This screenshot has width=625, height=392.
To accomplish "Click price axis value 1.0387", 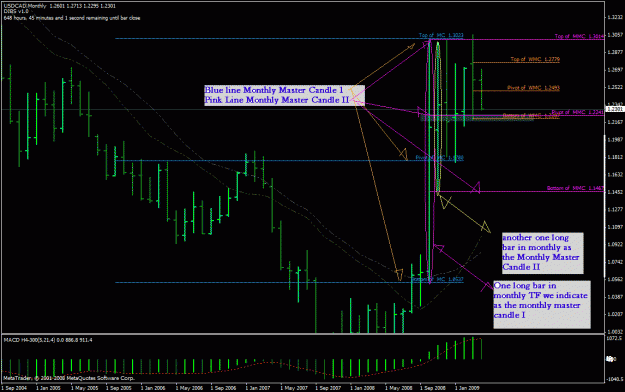I will click(615, 297).
